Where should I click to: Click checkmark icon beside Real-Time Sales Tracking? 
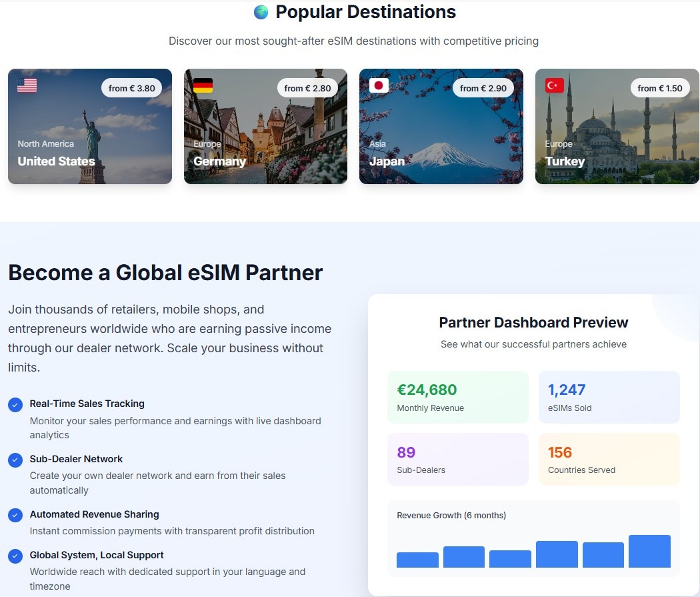point(15,404)
